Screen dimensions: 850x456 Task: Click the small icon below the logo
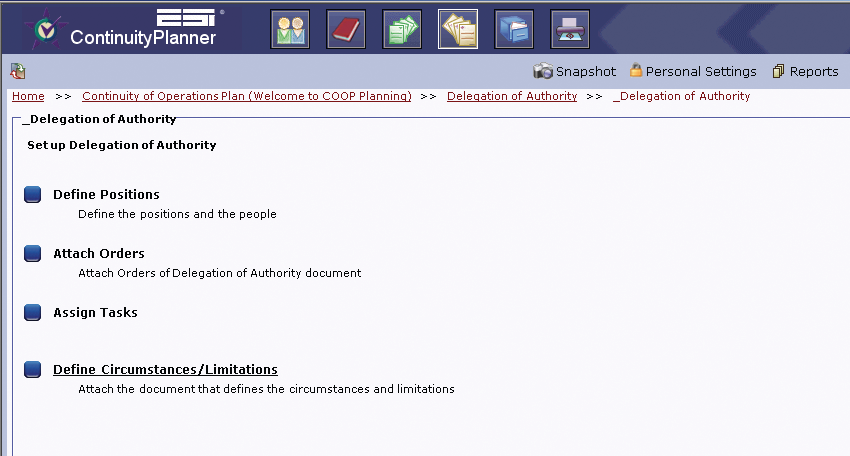pyautogui.click(x=18, y=71)
